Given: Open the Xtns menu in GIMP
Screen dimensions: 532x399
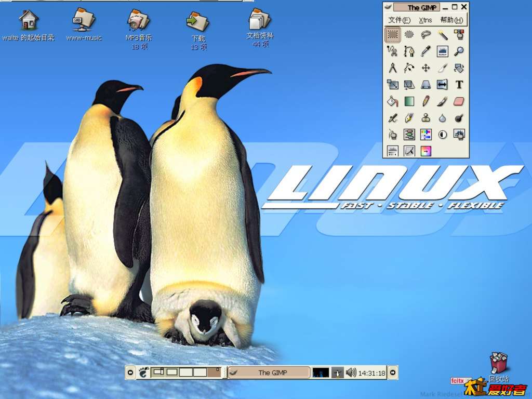Looking at the screenshot, I should 425,20.
